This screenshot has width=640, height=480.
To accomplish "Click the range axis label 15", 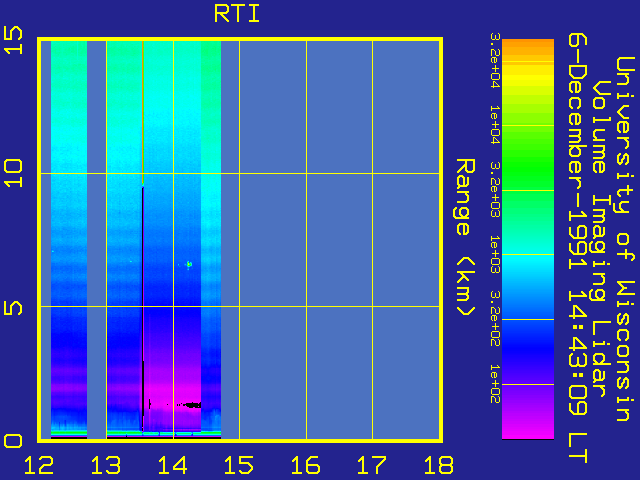I will [13, 40].
